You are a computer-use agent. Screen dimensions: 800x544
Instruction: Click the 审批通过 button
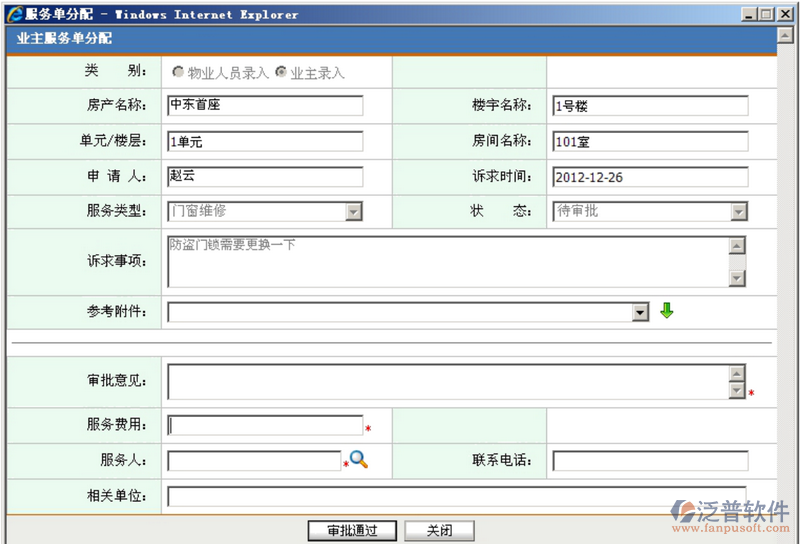point(352,531)
